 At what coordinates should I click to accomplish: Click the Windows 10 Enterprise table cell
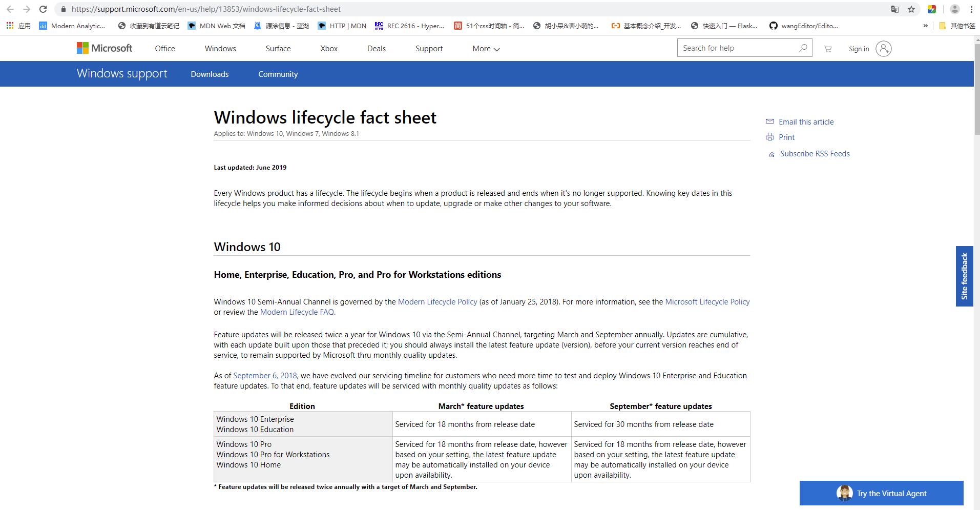coord(303,424)
